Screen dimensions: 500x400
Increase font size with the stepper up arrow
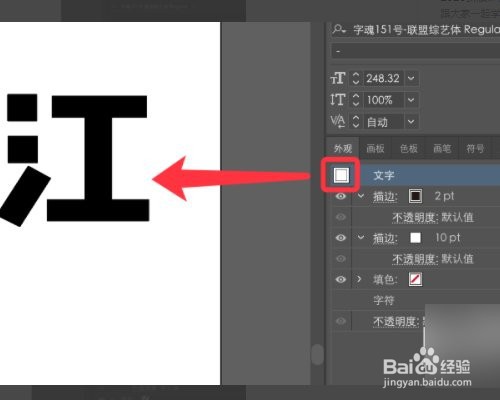356,74
